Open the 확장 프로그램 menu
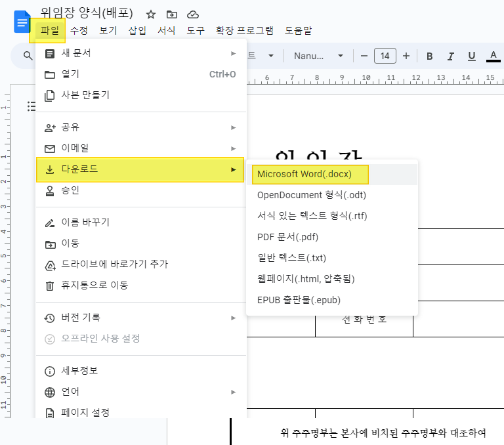504x445 pixels. point(245,31)
